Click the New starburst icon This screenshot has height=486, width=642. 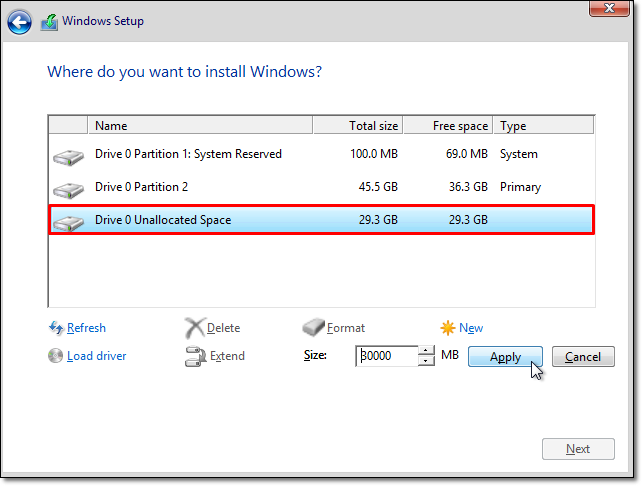[x=448, y=328]
